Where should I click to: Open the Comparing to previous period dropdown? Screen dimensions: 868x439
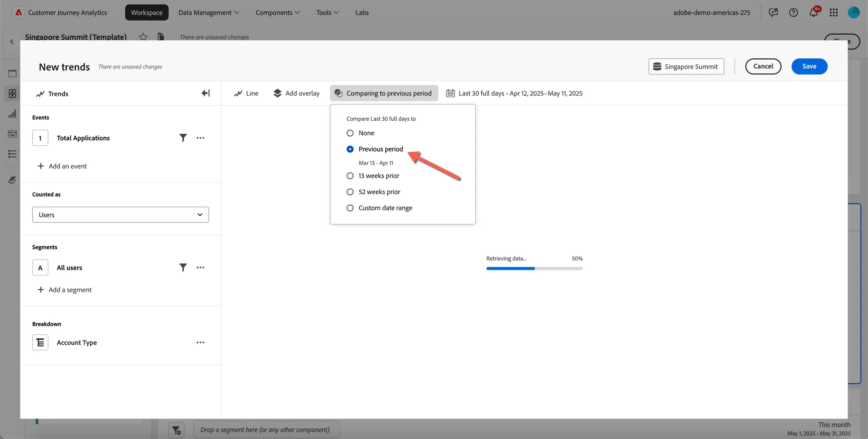coord(384,93)
